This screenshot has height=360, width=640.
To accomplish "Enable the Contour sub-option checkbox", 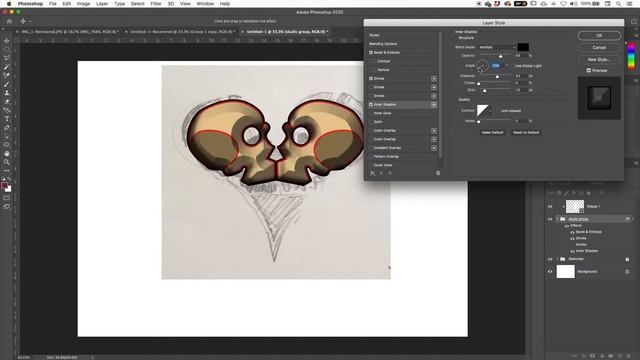I will pyautogui.click(x=373, y=61).
